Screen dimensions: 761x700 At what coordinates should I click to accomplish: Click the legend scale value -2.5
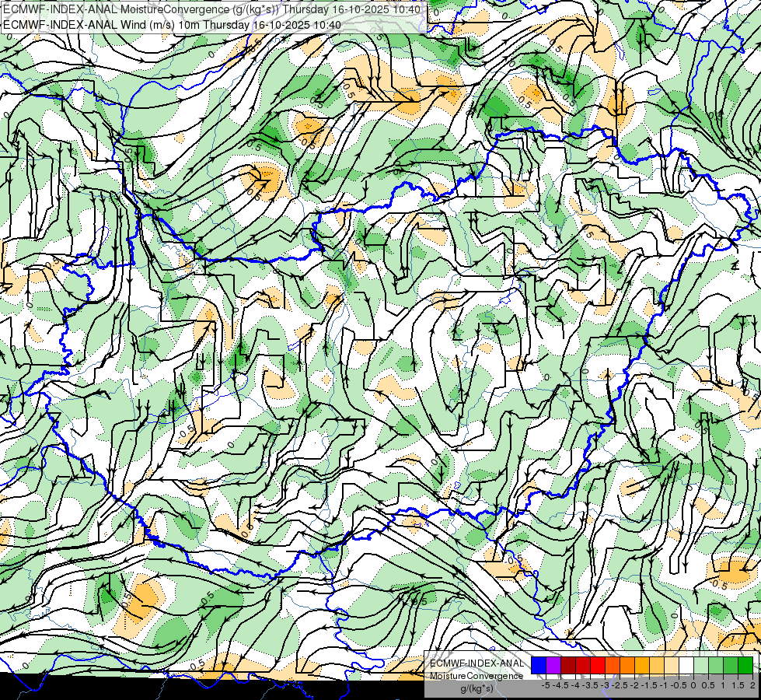[x=621, y=685]
